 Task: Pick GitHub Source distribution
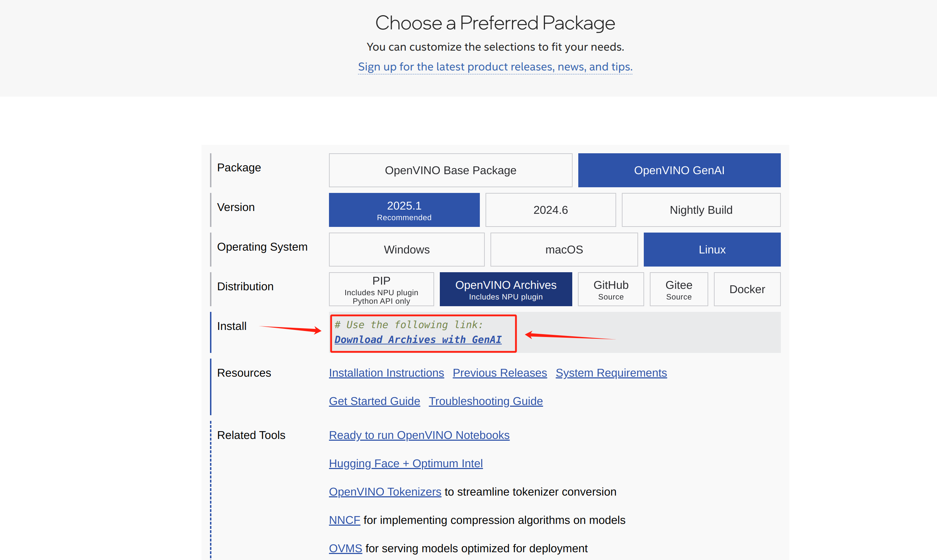[x=611, y=289]
